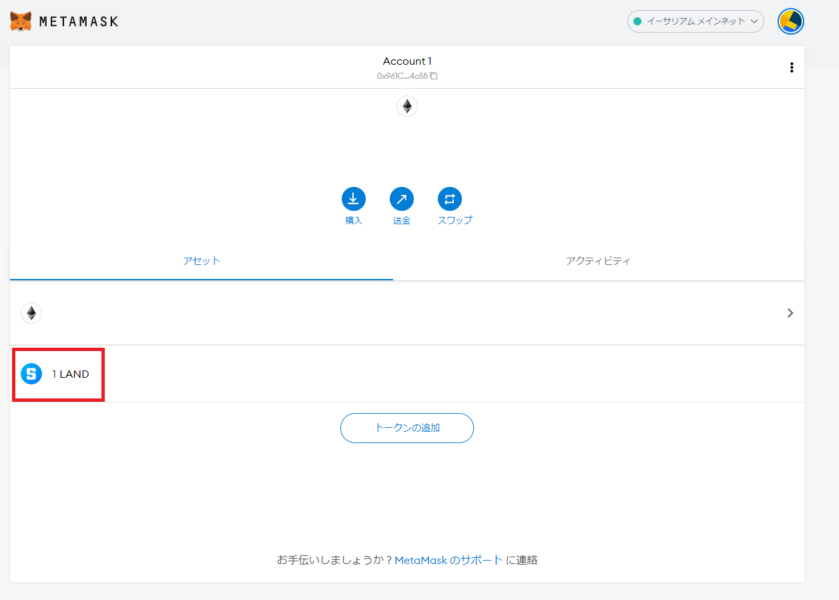Click the METAMASK wordmark text
Viewport: 839px width, 600px height.
79,21
